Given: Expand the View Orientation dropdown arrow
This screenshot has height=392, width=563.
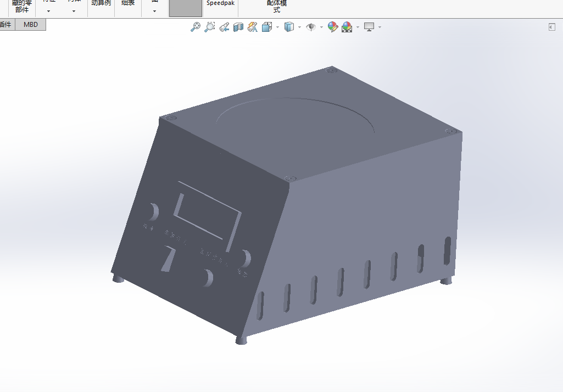Looking at the screenshot, I should pyautogui.click(x=277, y=27).
